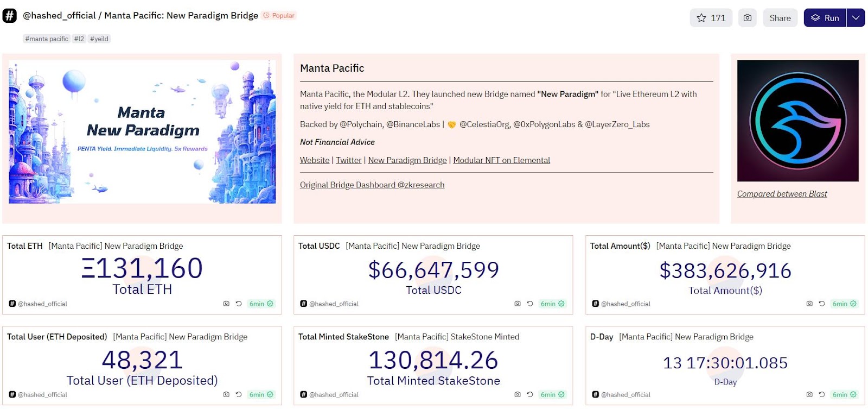Screen dimensions: 868x409
Task: Refresh the Total ETH card
Action: pyautogui.click(x=239, y=304)
